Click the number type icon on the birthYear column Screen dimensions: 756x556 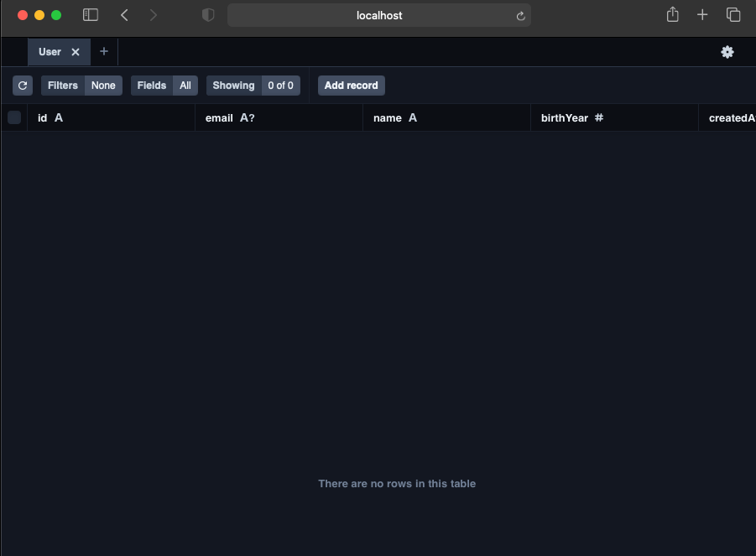coord(597,117)
